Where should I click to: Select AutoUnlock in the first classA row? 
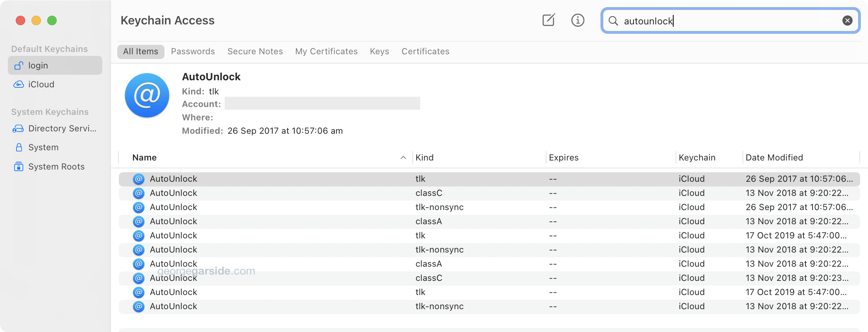(x=174, y=221)
